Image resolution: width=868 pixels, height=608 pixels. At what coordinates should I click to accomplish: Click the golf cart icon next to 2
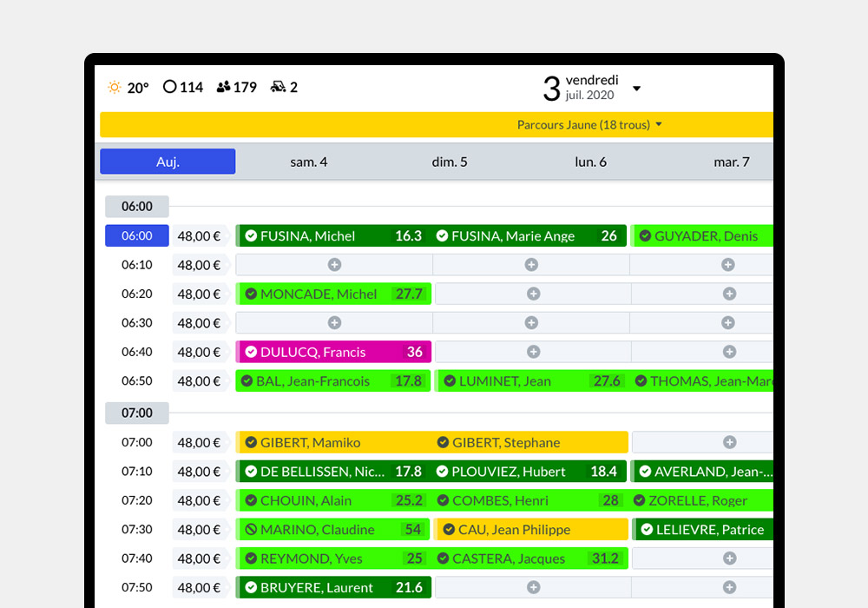(x=278, y=87)
